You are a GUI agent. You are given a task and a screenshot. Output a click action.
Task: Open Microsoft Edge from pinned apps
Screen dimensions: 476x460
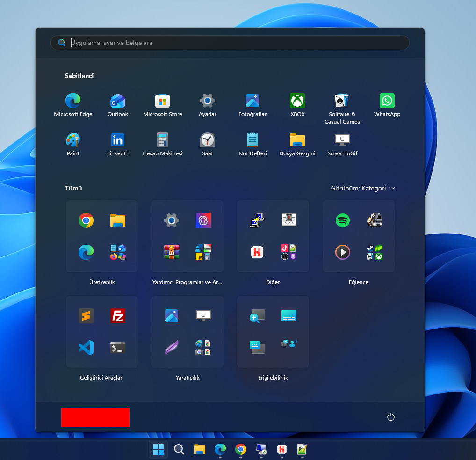[73, 105]
